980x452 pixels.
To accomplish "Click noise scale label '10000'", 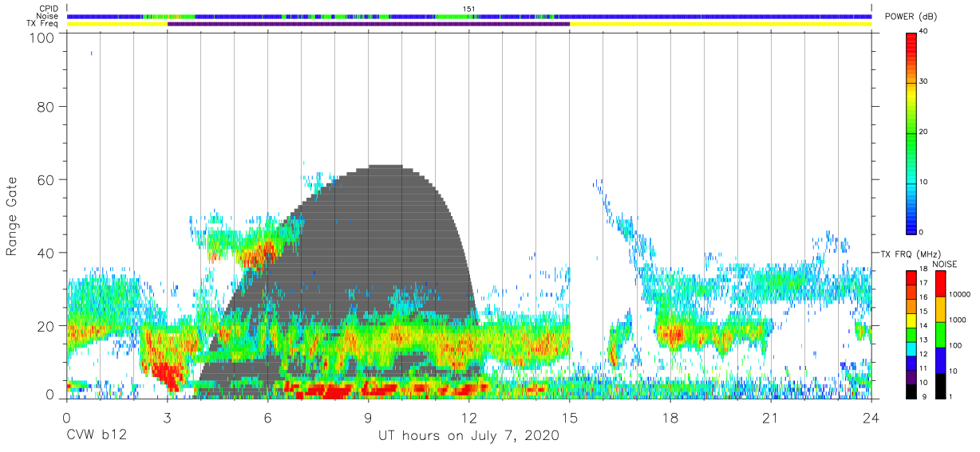I will pos(959,295).
